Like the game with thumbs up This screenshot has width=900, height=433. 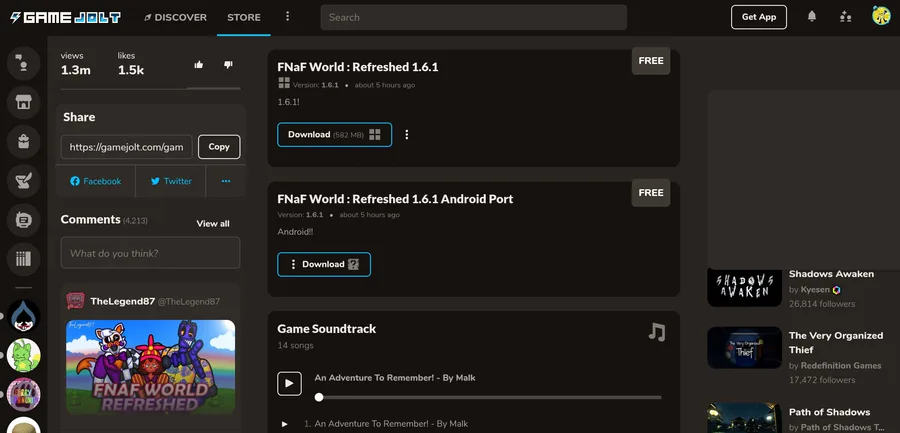pos(199,65)
